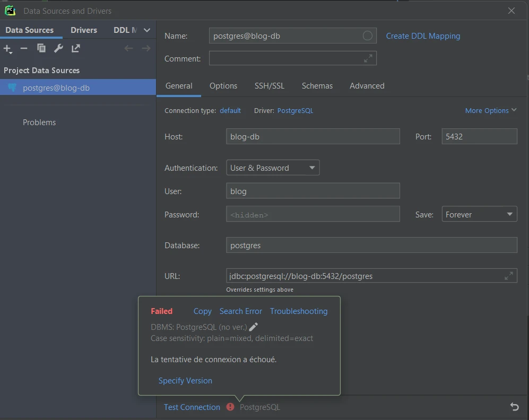Click the color circle in Name field

click(367, 36)
